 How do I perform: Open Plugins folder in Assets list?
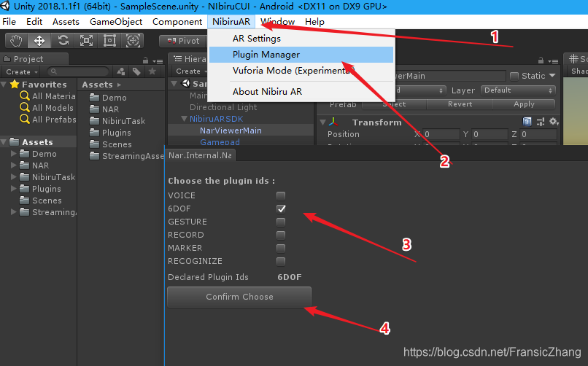coord(110,133)
